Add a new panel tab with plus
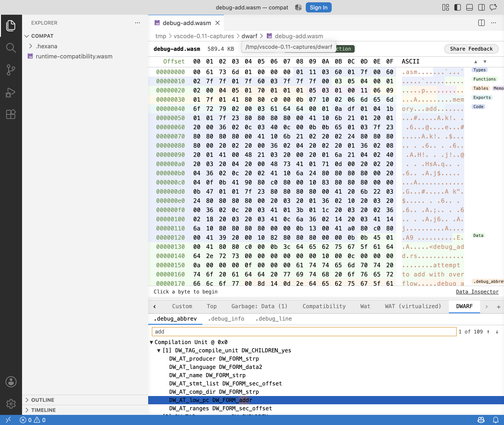Screen dimensions: 504x425 (498, 307)
